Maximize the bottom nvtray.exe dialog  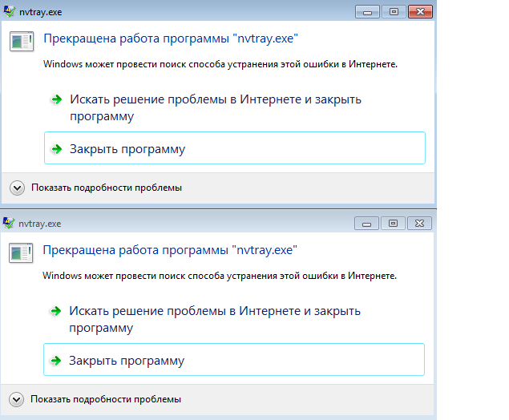tap(393, 224)
